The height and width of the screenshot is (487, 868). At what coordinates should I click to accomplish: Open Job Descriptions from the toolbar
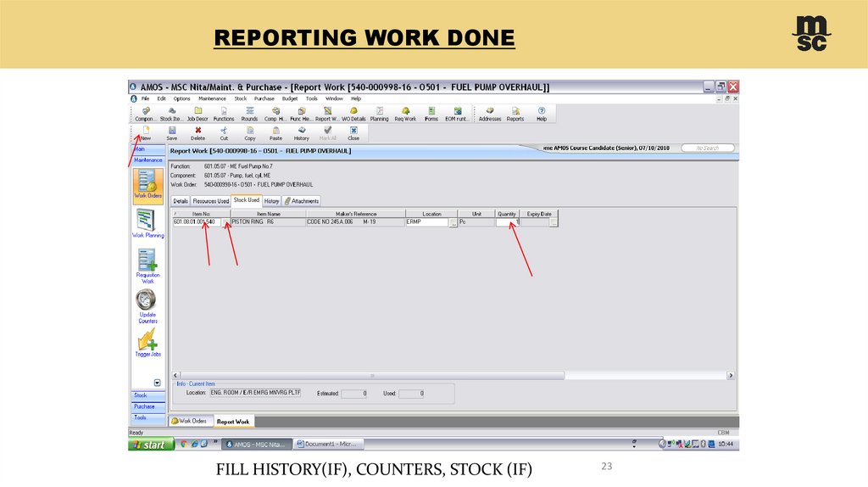tap(198, 114)
